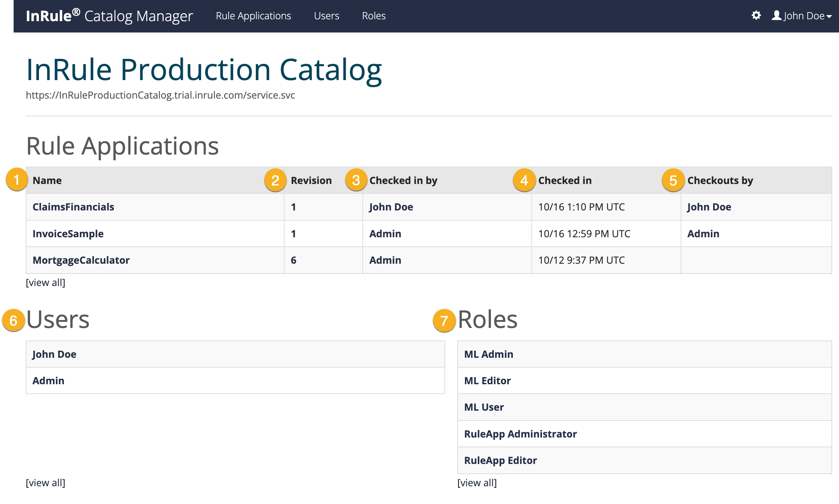The height and width of the screenshot is (504, 839).
Task: Click orange callout badge number 5
Action: 673,180
